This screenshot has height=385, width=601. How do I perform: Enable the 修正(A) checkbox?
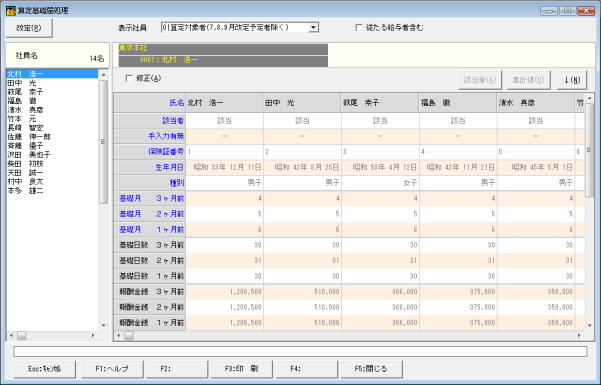pyautogui.click(x=129, y=79)
